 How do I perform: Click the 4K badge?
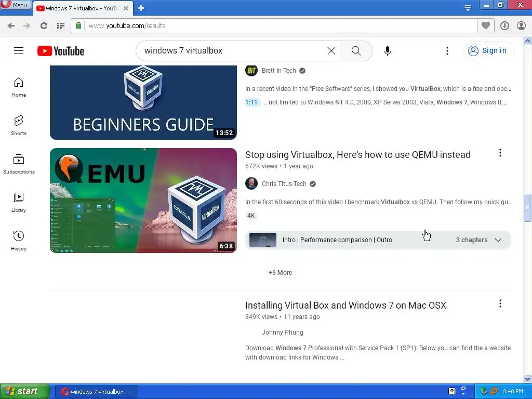tap(251, 216)
